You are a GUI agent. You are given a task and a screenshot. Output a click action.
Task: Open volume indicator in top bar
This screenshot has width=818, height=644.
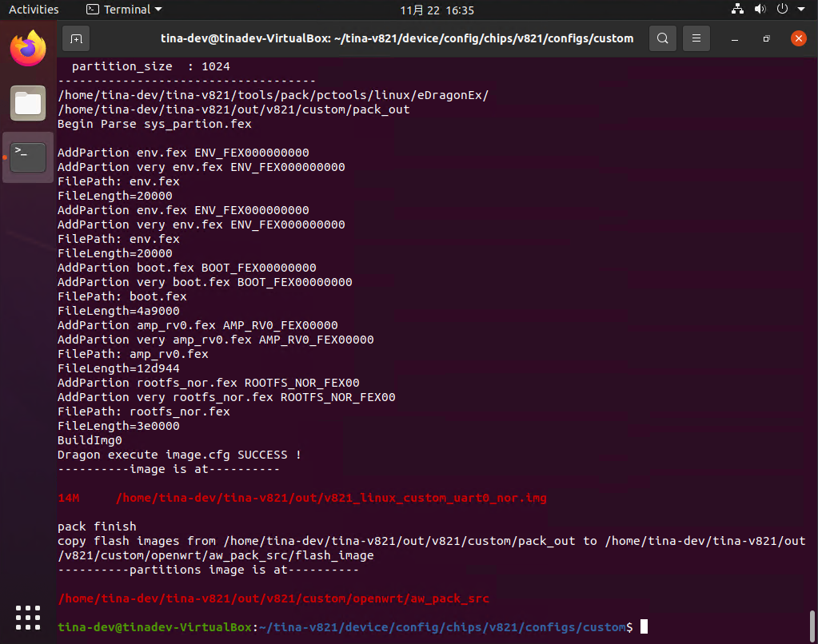click(x=760, y=9)
